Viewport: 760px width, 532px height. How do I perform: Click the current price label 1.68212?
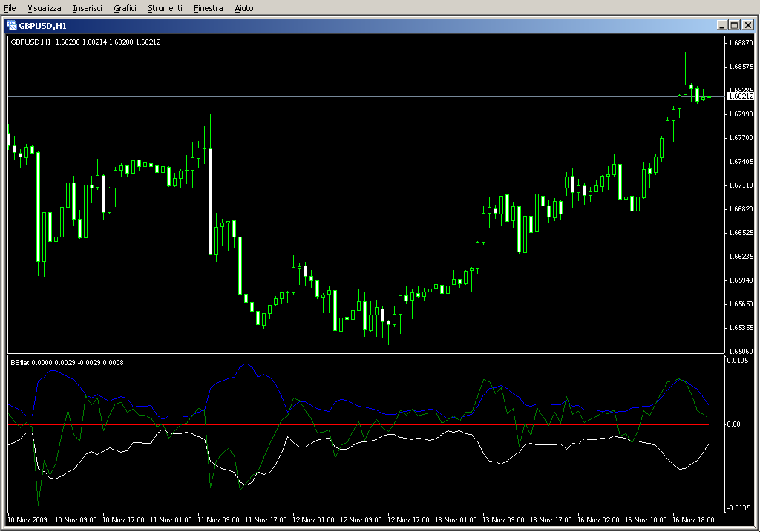coord(741,96)
